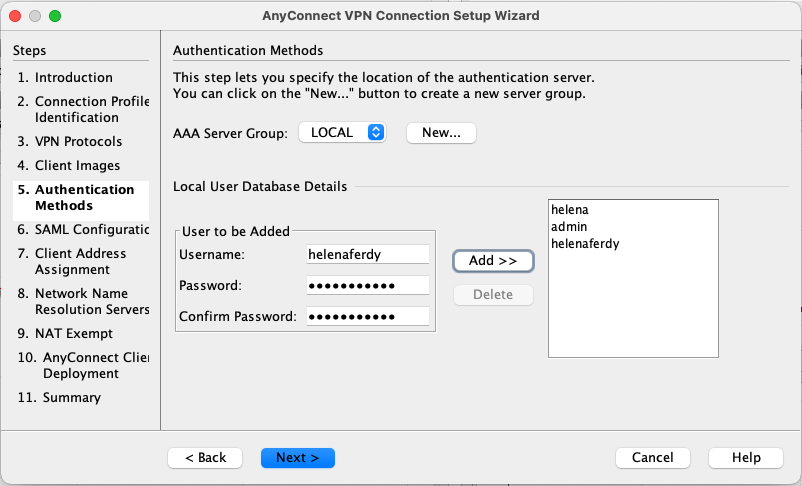Open the AAA Server Group dropdown
802x486 pixels.
coord(342,132)
